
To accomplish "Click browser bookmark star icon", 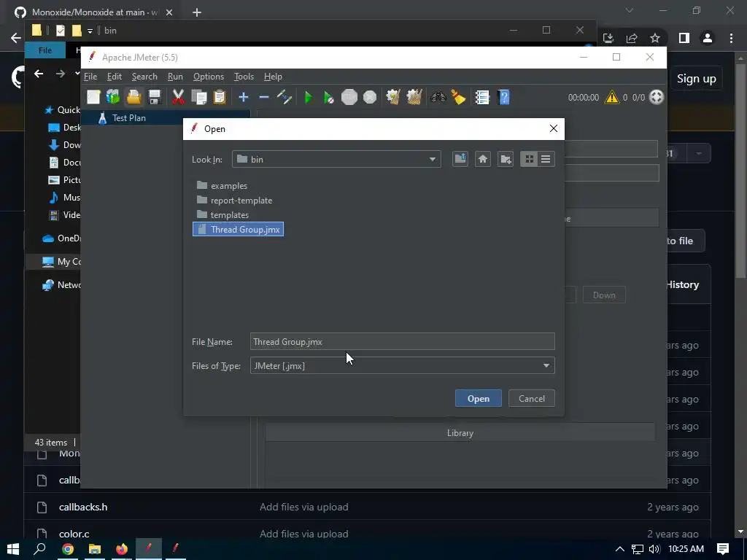I will point(655,38).
